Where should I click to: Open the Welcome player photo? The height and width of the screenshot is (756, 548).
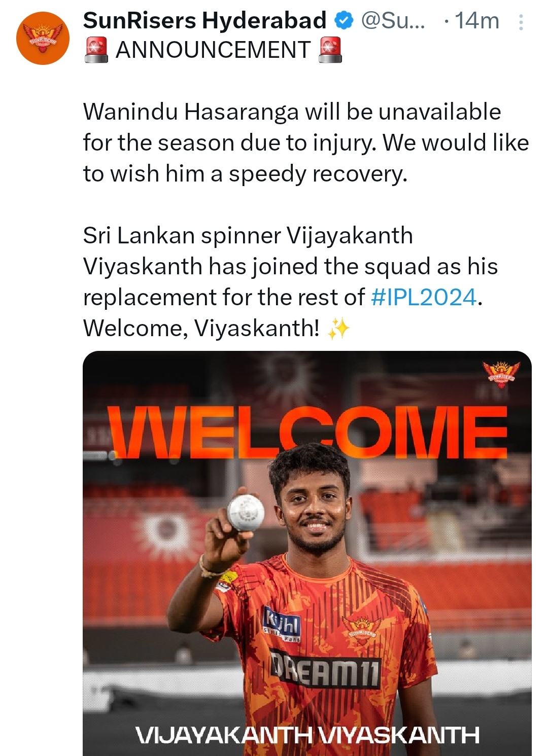point(307,553)
